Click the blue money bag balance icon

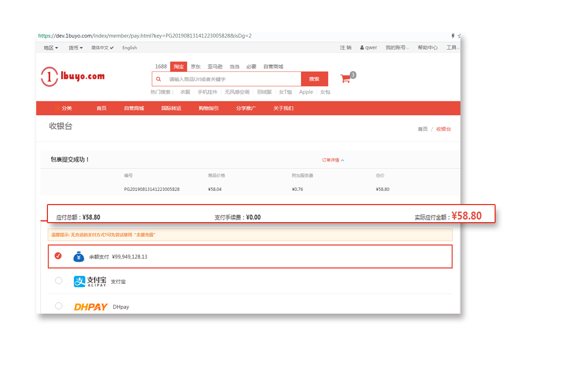[x=79, y=256]
